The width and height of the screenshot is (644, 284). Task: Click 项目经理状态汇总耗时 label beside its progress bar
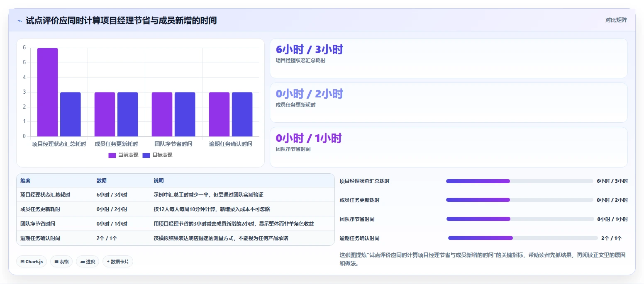[x=364, y=181]
